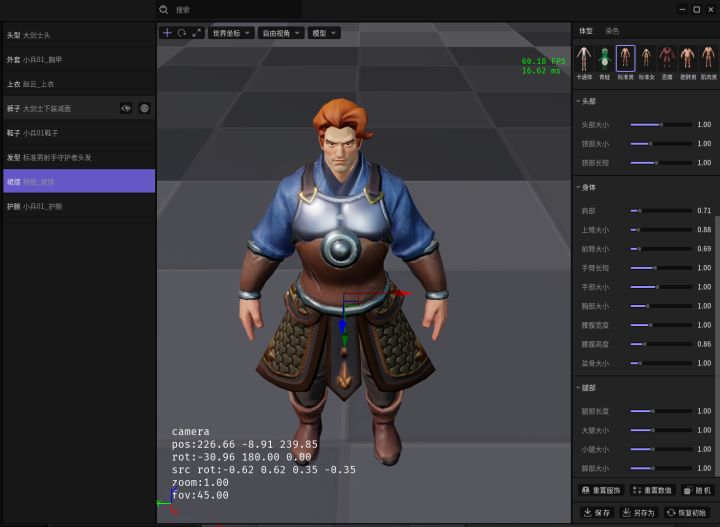Viewport: 720px width, 527px height.
Task: Adjust the 小腿大小 slider
Action: (x=661, y=449)
